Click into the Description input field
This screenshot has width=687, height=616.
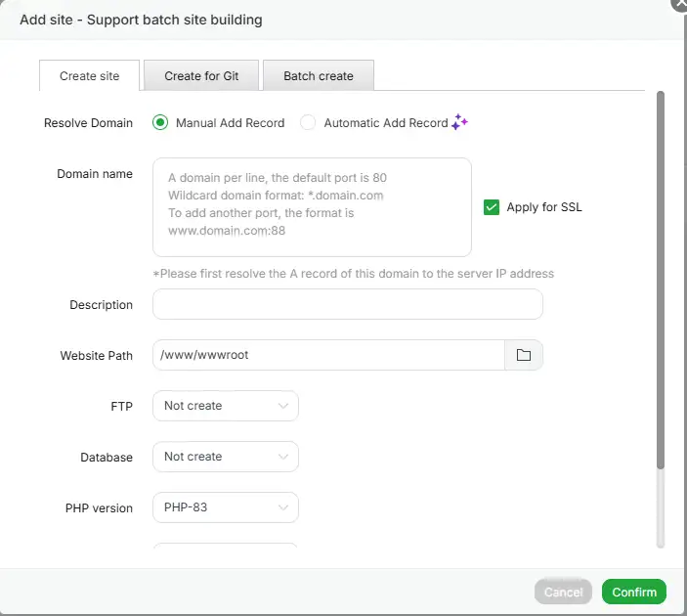[x=347, y=304]
